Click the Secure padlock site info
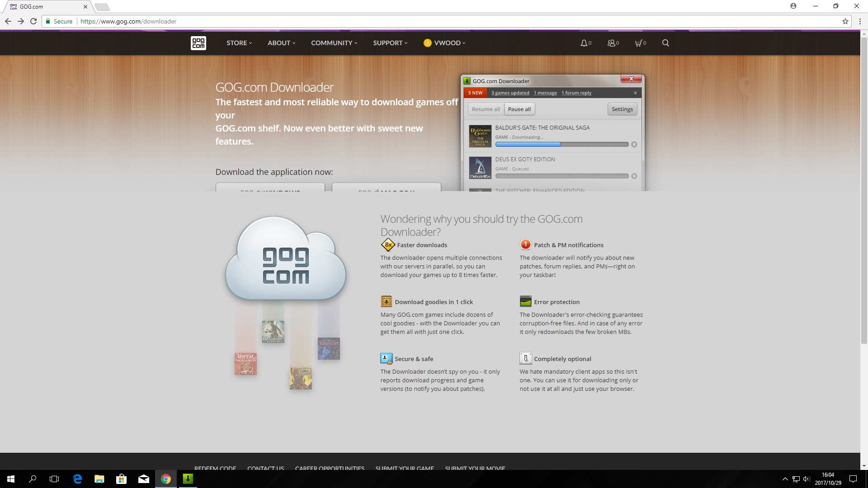868x488 pixels. [59, 21]
